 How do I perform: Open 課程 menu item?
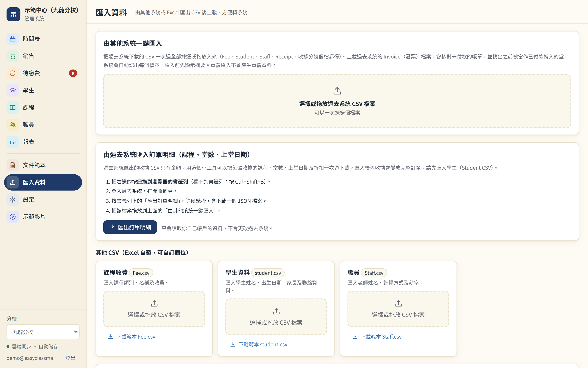pos(43,108)
